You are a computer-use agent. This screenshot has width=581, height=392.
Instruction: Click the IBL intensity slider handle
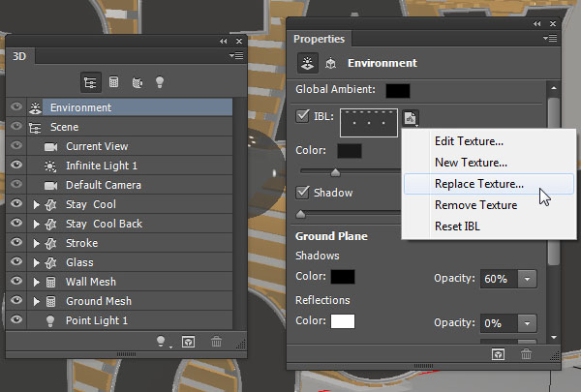pyautogui.click(x=335, y=172)
